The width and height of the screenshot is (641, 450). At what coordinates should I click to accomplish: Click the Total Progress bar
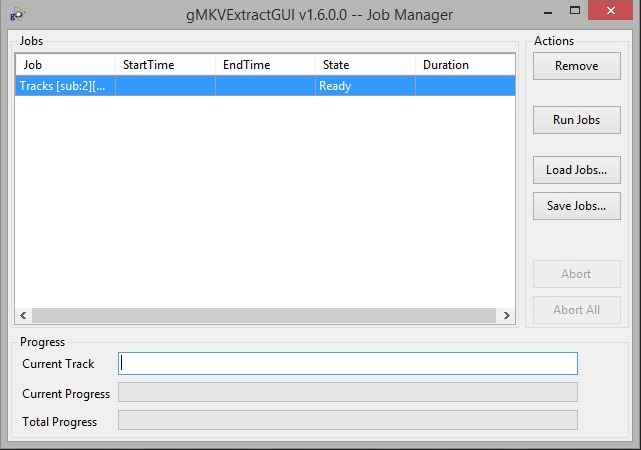[x=348, y=420]
